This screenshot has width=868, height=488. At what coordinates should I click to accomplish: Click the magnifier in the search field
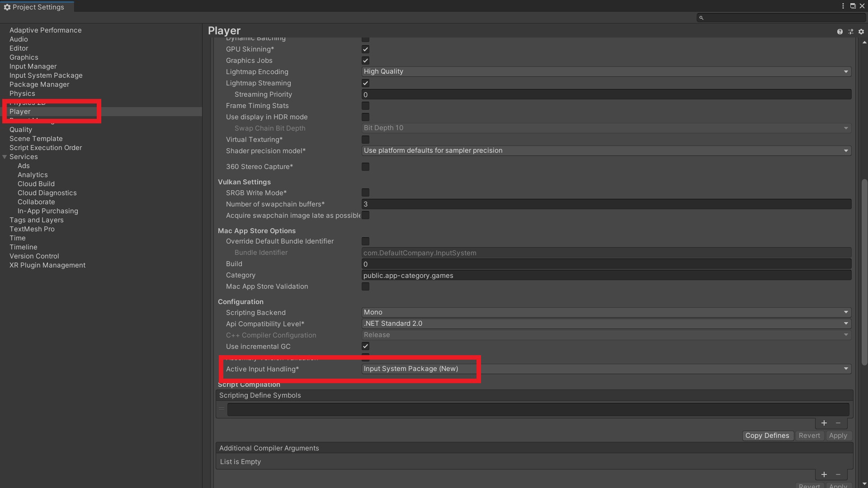click(701, 18)
